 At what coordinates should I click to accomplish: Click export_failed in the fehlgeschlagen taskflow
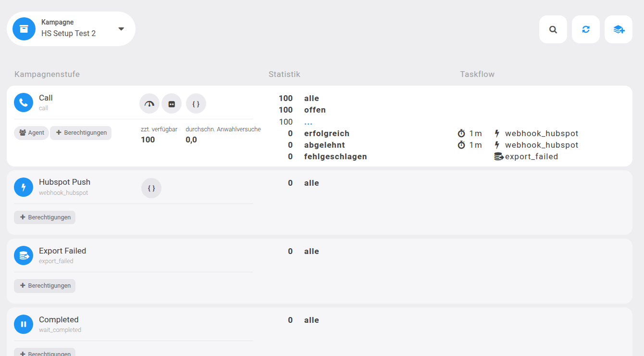pyautogui.click(x=532, y=156)
